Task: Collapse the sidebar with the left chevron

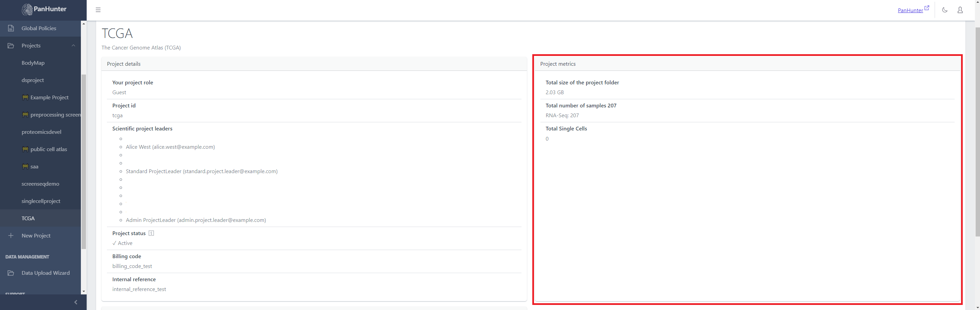Action: [75, 302]
